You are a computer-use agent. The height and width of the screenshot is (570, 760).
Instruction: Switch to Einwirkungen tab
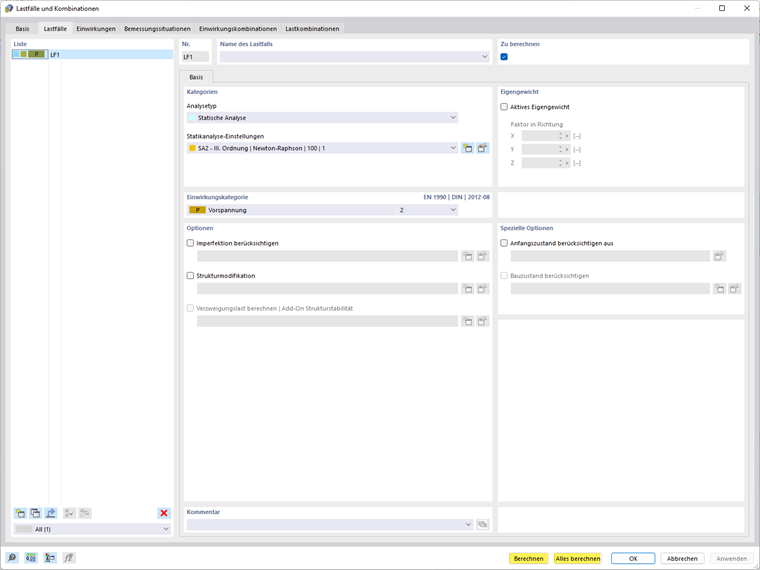(x=96, y=29)
